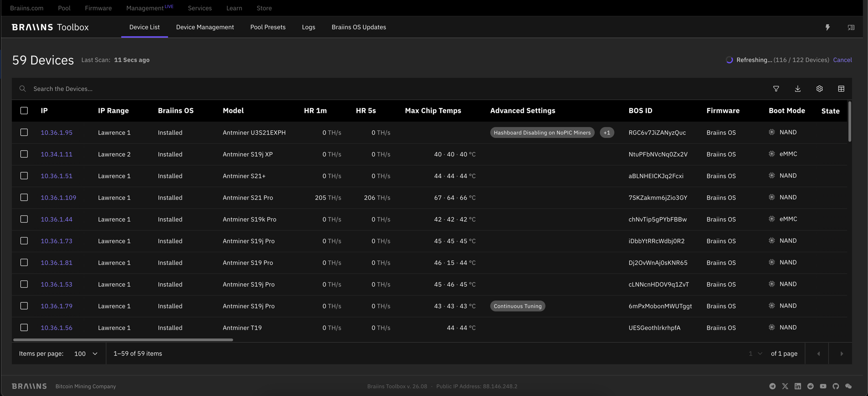This screenshot has height=396, width=868.
Task: Open device IP link 10.36.1.56
Action: coord(56,328)
